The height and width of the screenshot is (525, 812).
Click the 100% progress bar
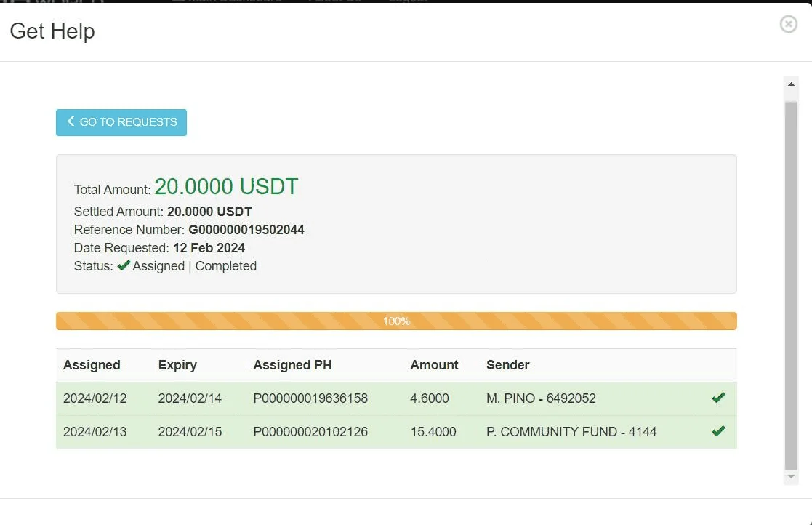(396, 321)
